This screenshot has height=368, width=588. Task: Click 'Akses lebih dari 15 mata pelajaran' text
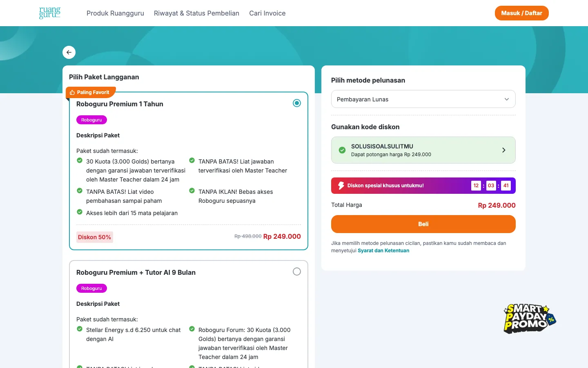click(132, 213)
